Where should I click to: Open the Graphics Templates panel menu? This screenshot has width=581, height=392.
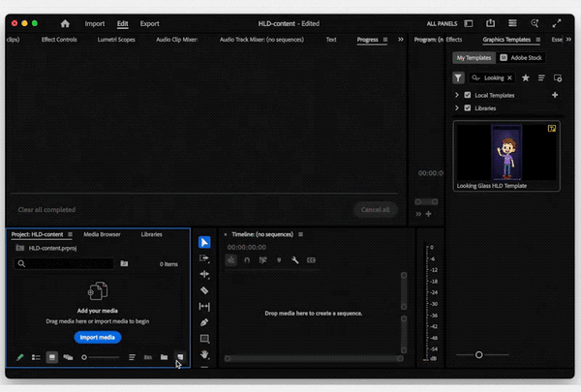click(538, 40)
